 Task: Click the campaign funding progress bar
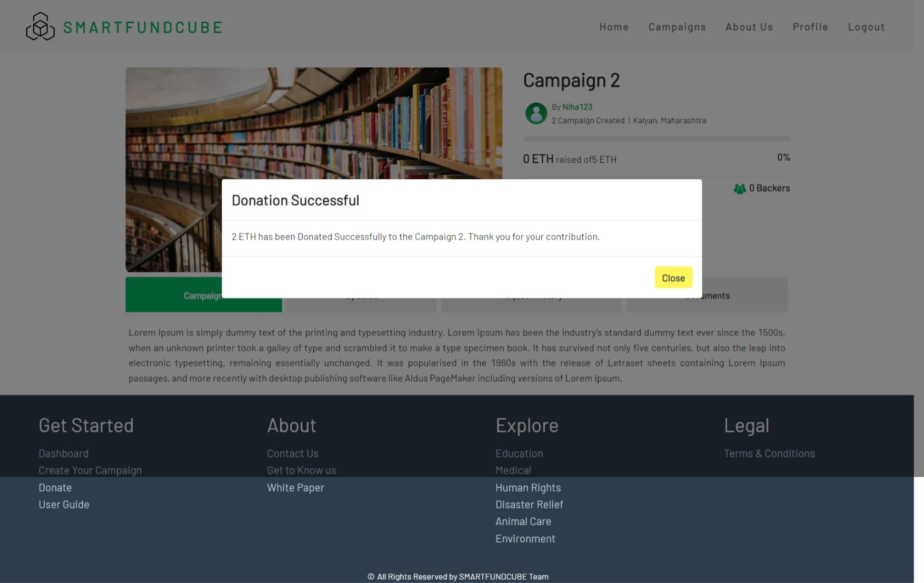coord(656,138)
